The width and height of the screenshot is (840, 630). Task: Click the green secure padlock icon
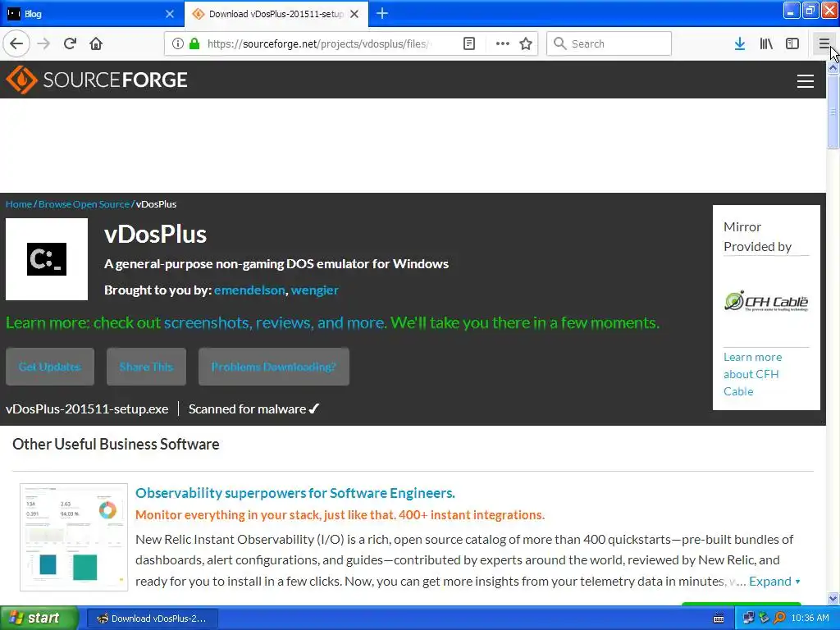194,43
